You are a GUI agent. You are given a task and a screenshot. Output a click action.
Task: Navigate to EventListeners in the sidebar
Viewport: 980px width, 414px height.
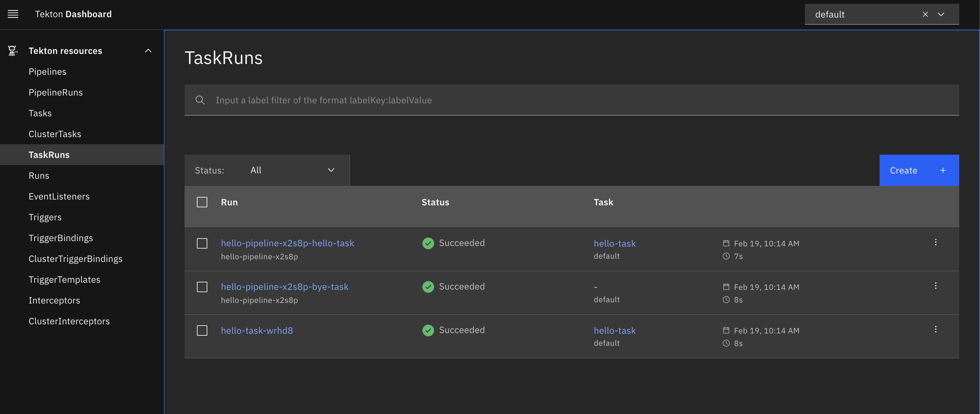(x=59, y=196)
